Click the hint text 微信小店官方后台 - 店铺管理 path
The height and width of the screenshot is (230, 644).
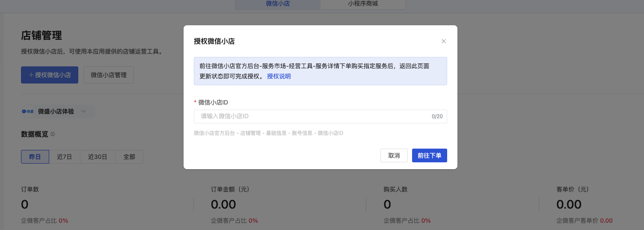pos(269,133)
